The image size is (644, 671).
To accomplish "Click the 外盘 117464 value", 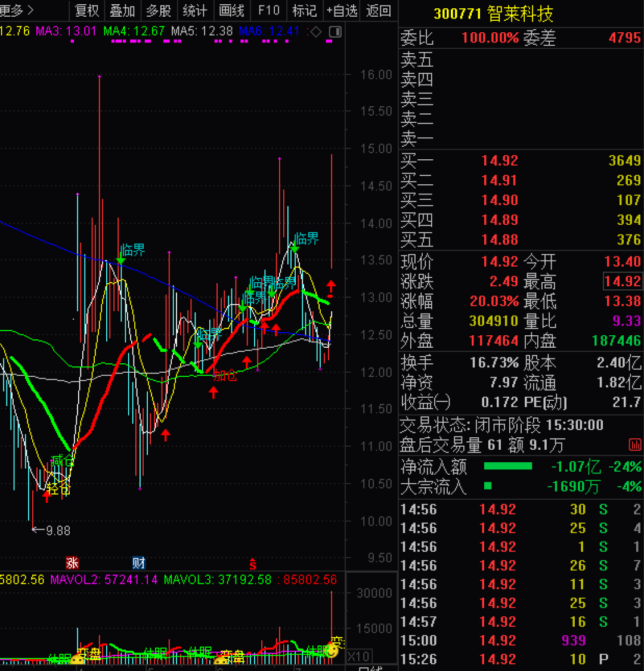I will pos(494,341).
